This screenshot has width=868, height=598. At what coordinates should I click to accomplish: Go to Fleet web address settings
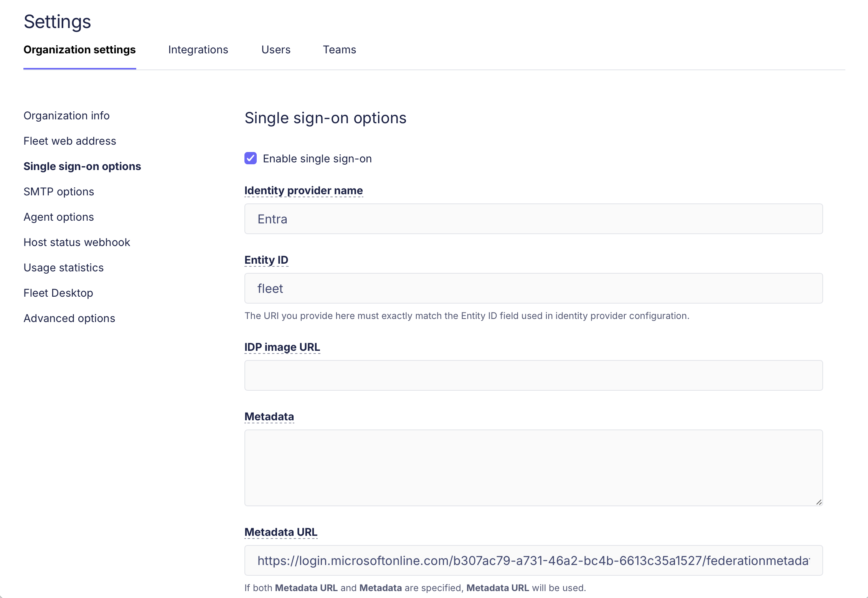click(69, 141)
